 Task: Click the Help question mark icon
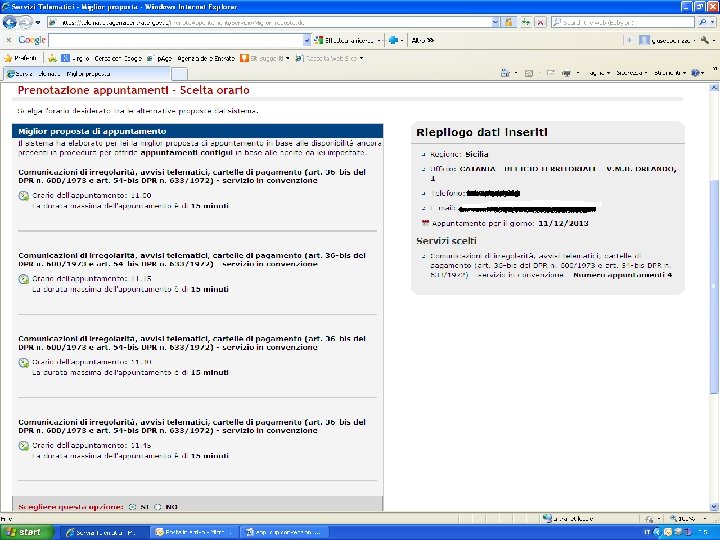(697, 73)
